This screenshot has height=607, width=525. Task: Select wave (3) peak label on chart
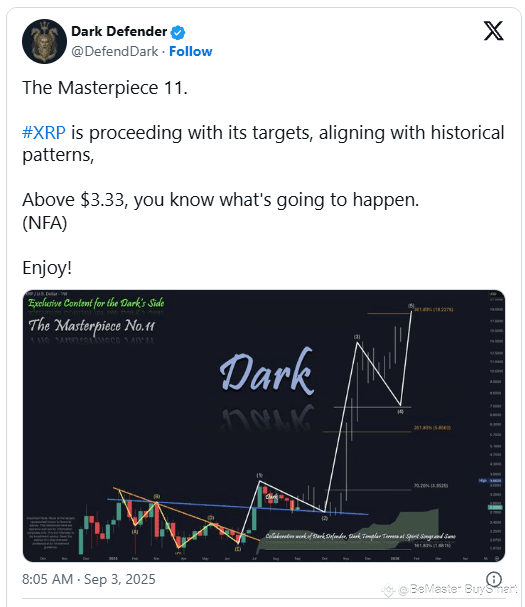click(357, 337)
